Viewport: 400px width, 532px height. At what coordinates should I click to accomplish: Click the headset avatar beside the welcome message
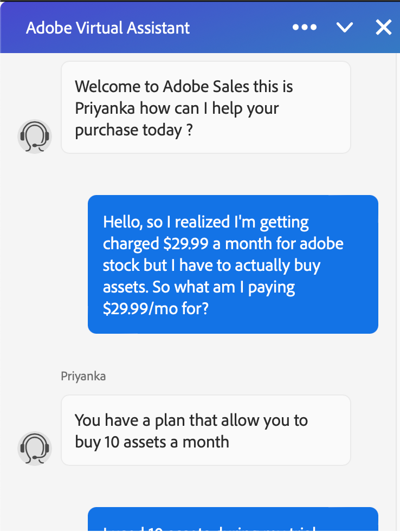[35, 137]
